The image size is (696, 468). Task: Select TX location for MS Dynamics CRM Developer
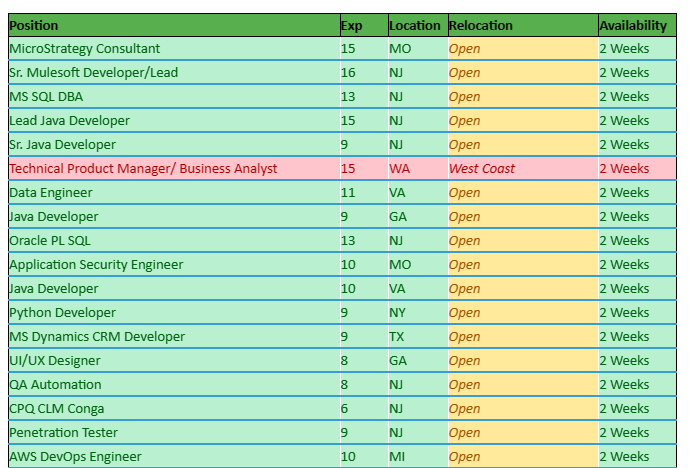coord(418,336)
